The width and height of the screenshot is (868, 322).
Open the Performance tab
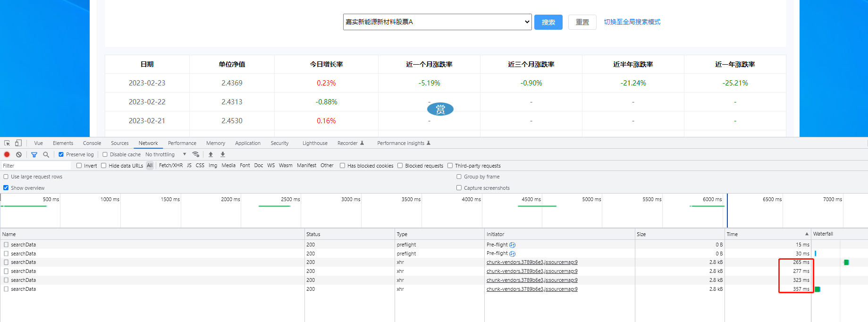[182, 143]
